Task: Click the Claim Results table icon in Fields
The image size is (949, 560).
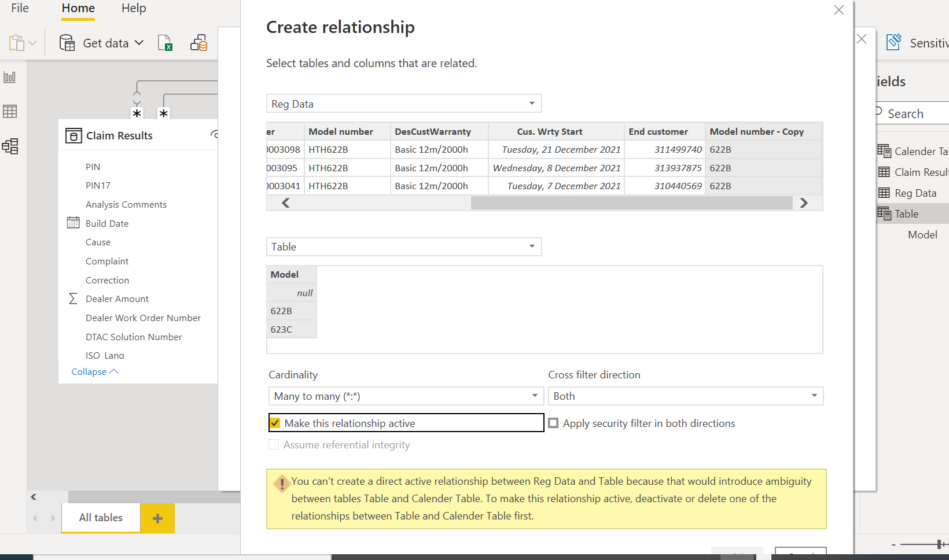Action: click(x=884, y=172)
